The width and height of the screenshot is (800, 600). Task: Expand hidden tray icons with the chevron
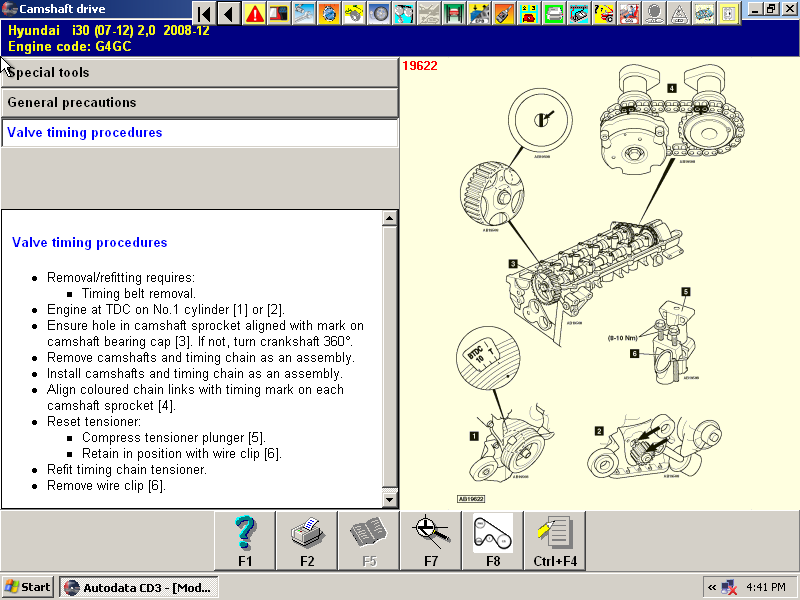click(x=712, y=588)
